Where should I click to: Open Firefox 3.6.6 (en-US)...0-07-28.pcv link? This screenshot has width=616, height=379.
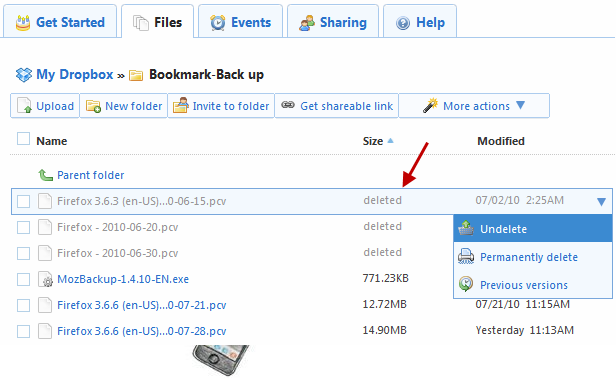[x=142, y=331]
